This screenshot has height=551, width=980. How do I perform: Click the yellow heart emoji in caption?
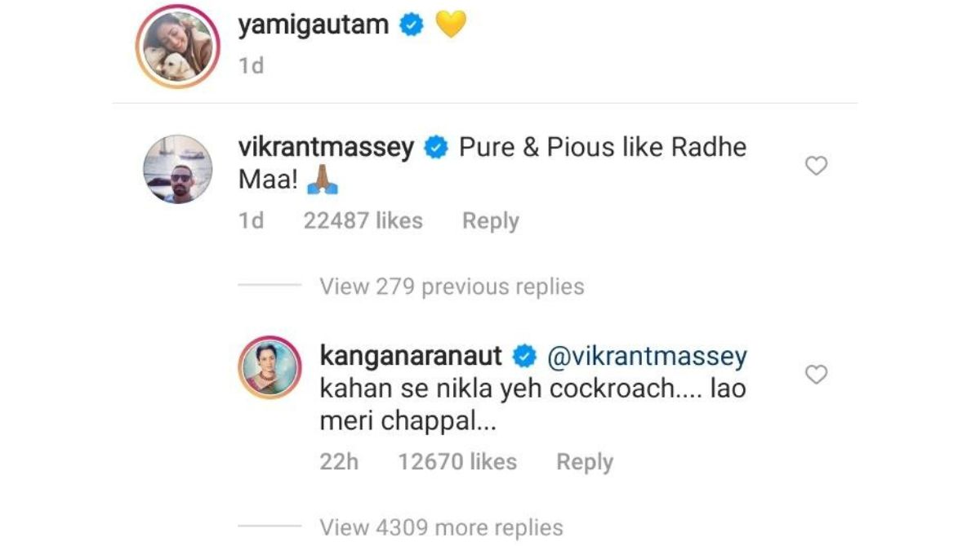(450, 25)
